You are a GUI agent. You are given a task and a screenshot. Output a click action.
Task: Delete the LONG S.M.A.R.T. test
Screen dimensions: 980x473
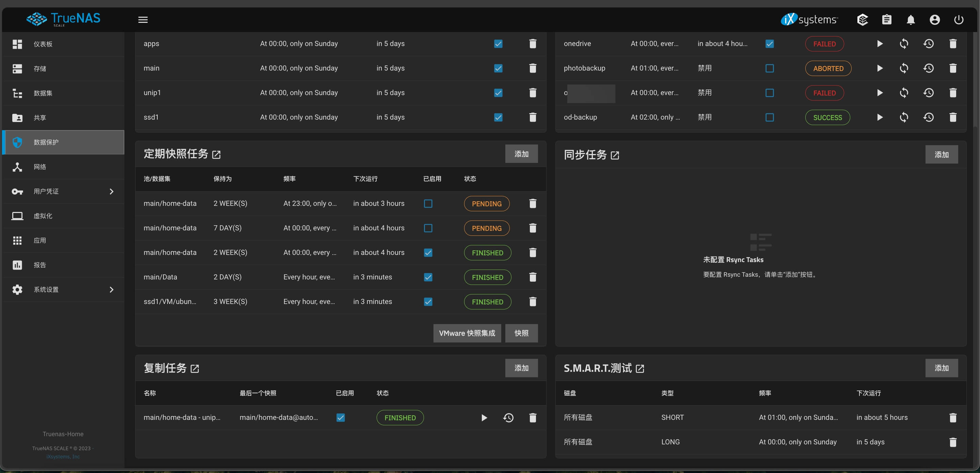pos(953,442)
